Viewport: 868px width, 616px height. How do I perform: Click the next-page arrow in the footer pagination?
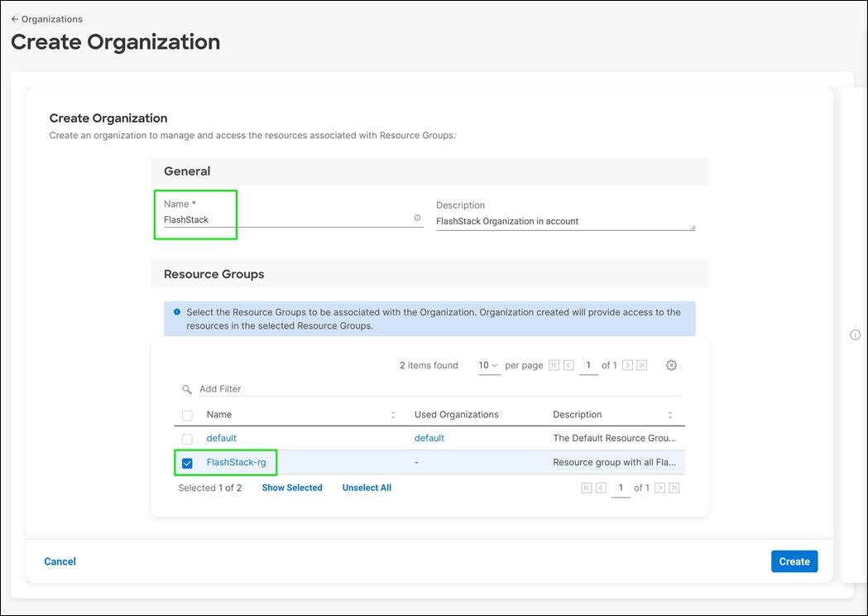[657, 487]
